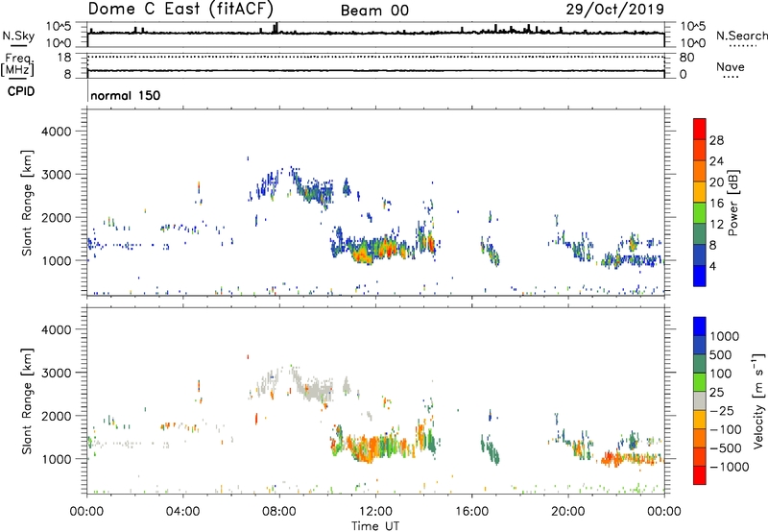Viewport: 768px width, 532px height.
Task: Click the '16:00' time tick label
Action: [x=471, y=512]
